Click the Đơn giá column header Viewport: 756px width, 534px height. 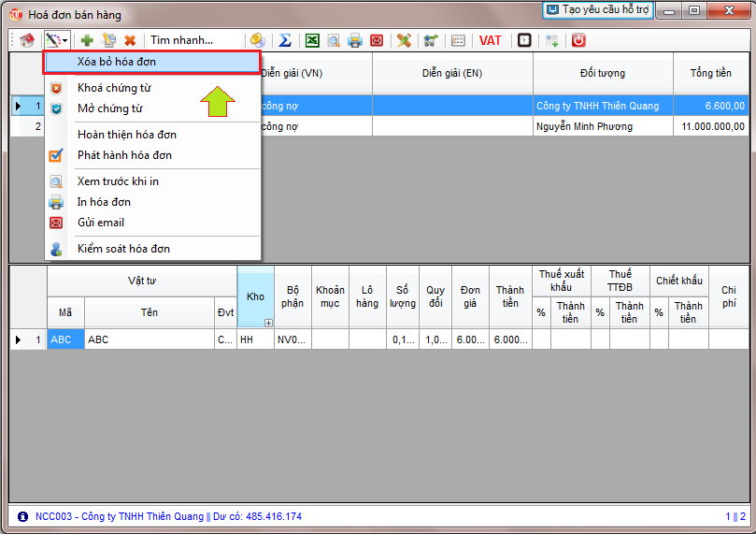click(470, 296)
